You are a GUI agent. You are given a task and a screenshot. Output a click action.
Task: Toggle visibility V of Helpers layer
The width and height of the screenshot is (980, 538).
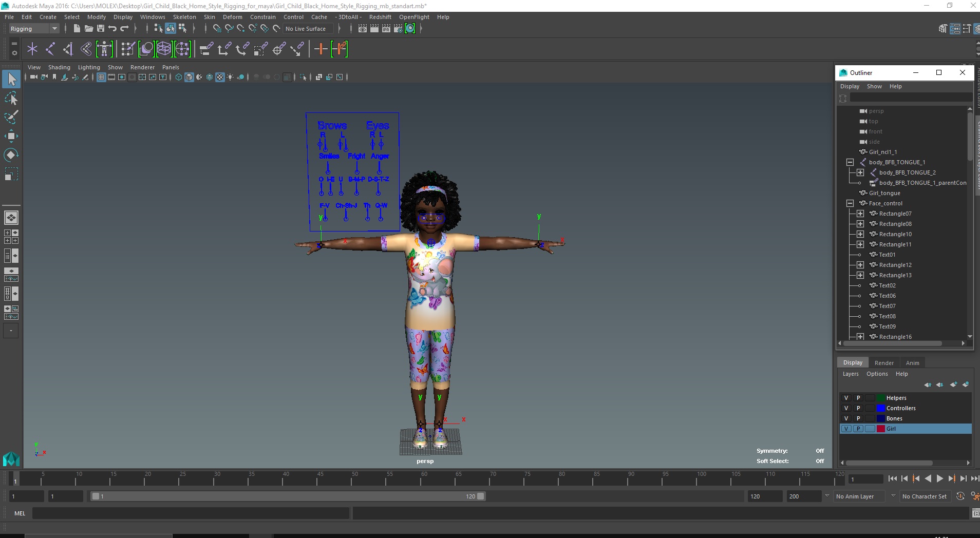tap(846, 398)
